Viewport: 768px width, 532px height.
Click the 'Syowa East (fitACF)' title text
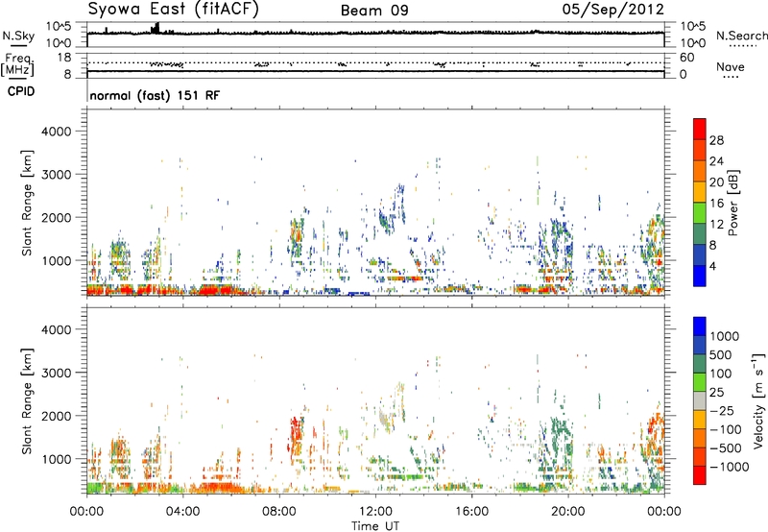point(173,10)
